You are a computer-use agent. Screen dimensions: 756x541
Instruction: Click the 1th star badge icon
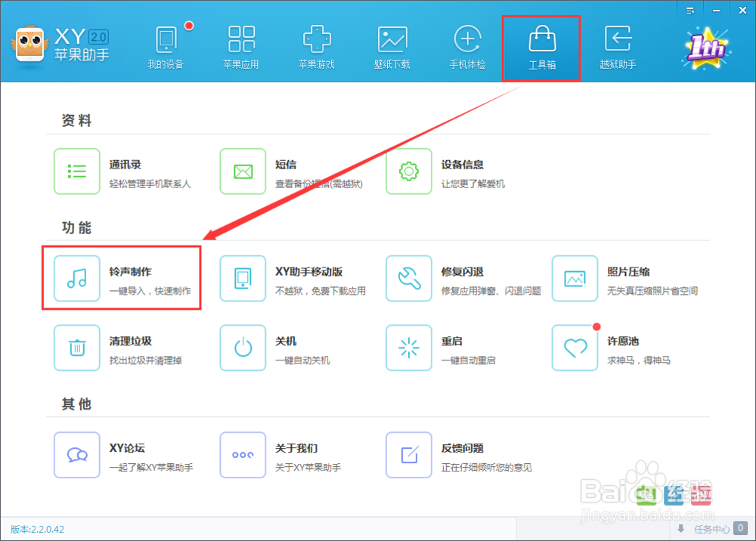pos(706,48)
